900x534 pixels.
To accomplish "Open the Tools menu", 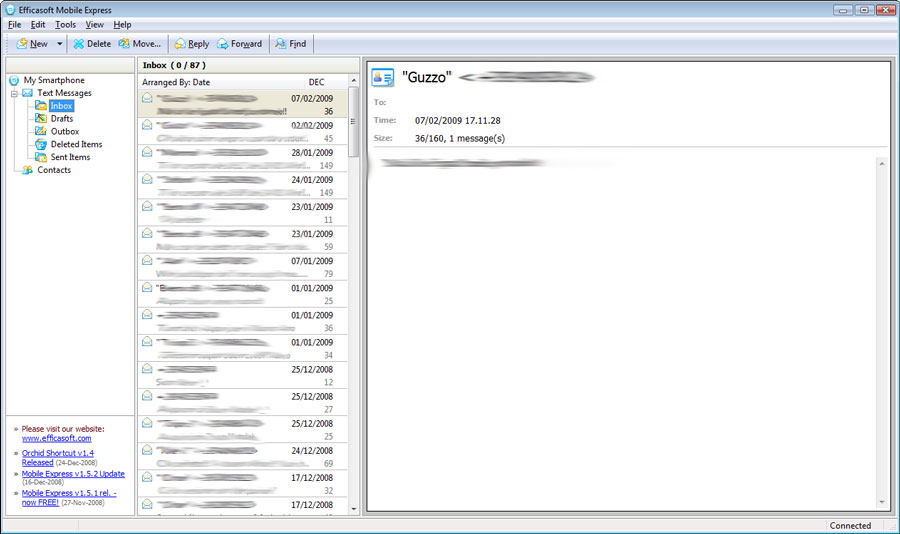I will point(65,24).
